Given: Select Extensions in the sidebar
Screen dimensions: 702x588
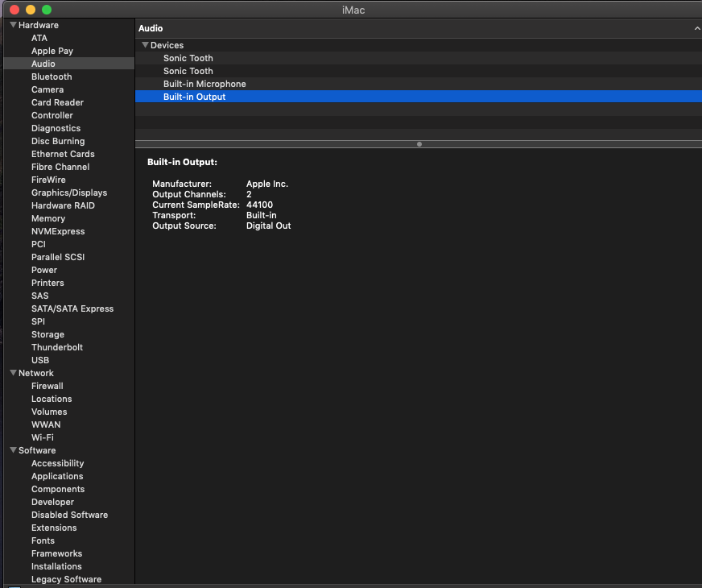Looking at the screenshot, I should click(x=54, y=528).
